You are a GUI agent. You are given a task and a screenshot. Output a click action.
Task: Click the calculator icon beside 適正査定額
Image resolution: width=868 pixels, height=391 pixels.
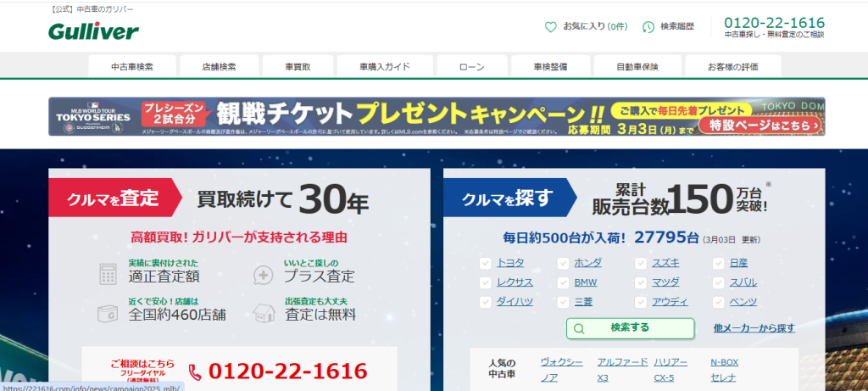pyautogui.click(x=108, y=274)
